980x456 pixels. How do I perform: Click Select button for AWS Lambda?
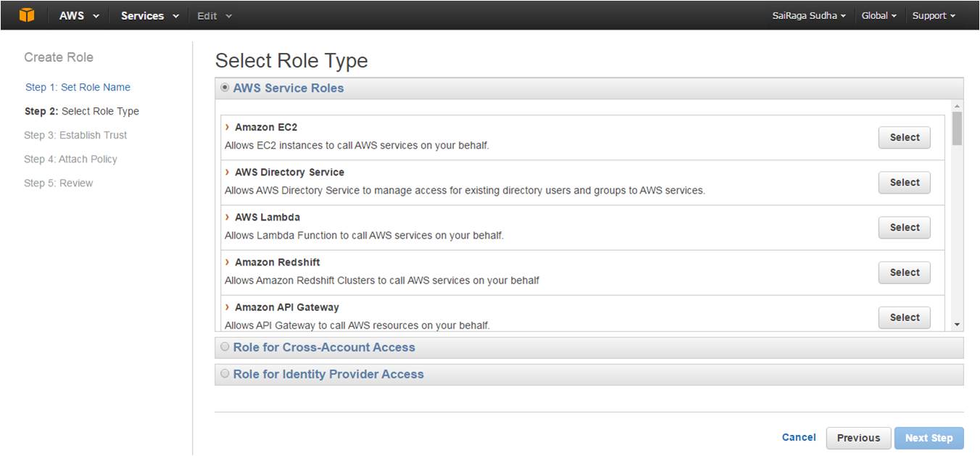click(x=904, y=227)
